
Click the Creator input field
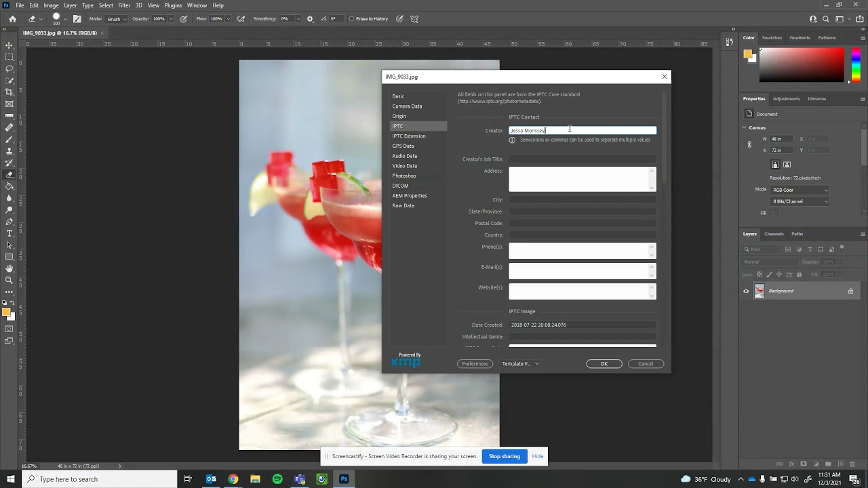tap(583, 130)
